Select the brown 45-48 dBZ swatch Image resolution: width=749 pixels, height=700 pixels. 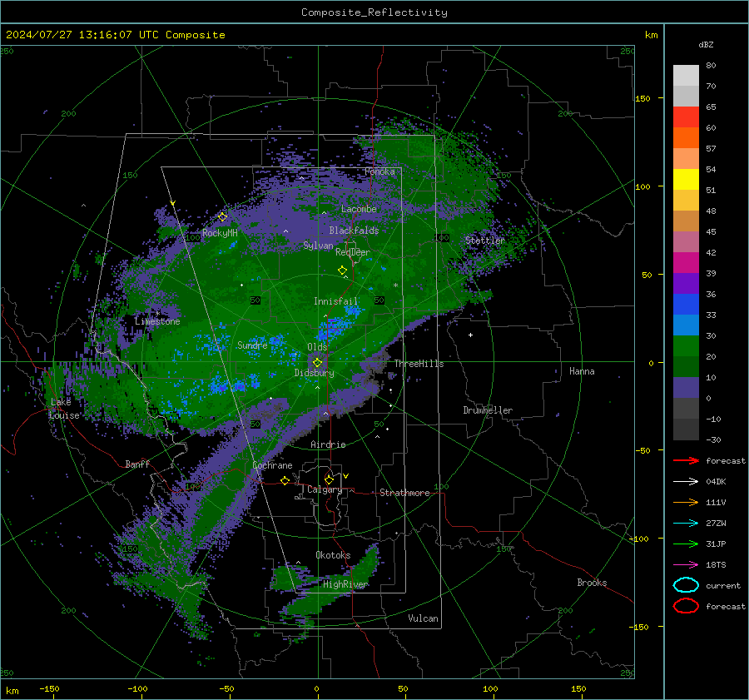(x=686, y=221)
